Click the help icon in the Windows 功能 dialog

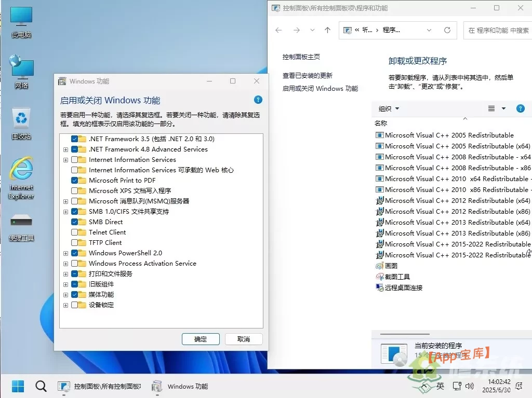click(x=258, y=100)
